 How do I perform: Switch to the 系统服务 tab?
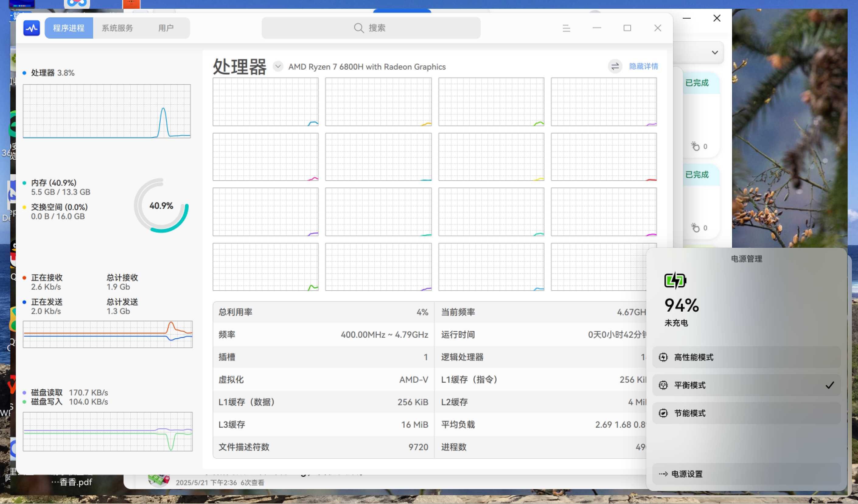[x=117, y=28]
